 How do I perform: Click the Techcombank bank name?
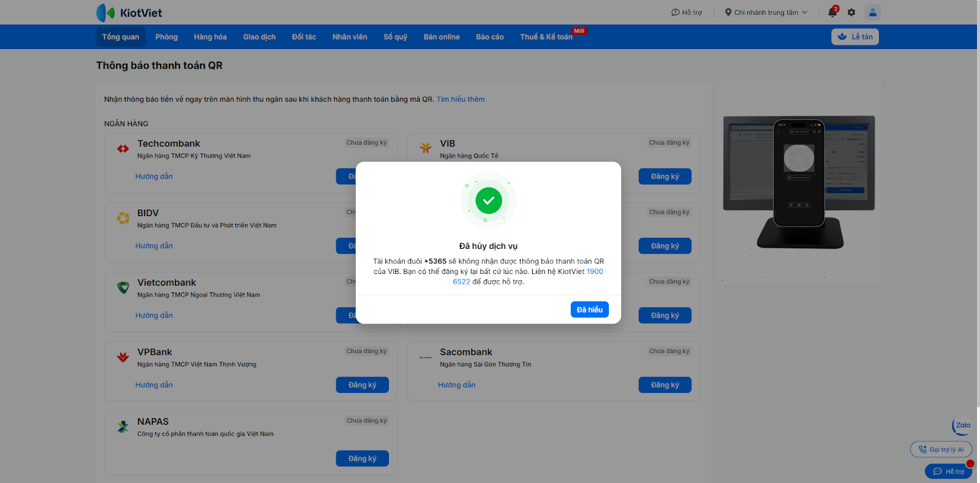point(169,143)
